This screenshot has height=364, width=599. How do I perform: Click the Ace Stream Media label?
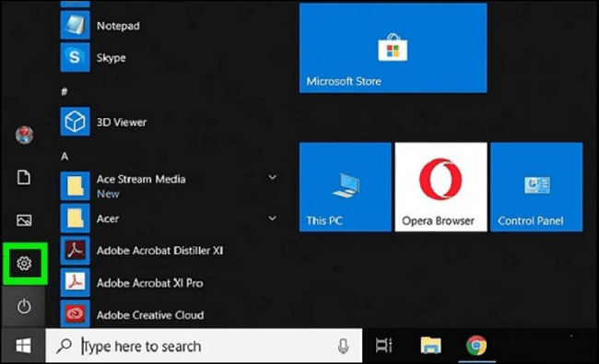pyautogui.click(x=141, y=179)
